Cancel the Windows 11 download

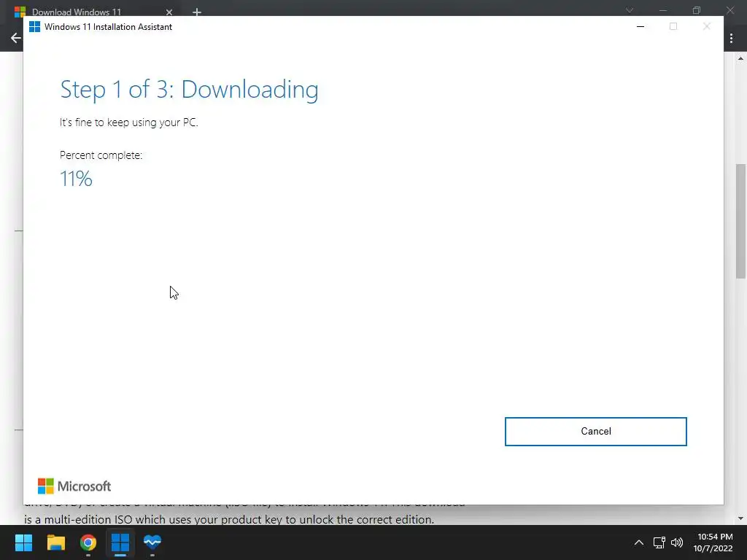click(595, 432)
